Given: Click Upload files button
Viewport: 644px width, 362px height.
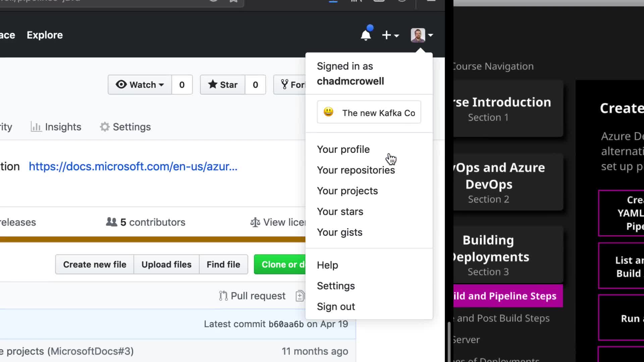Looking at the screenshot, I should 166,264.
